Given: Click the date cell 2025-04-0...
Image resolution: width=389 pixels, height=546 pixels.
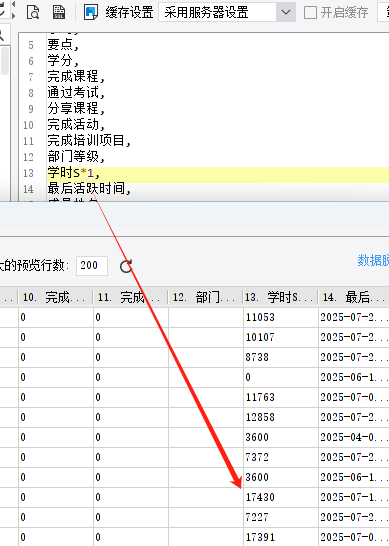Looking at the screenshot, I should click(x=354, y=437).
